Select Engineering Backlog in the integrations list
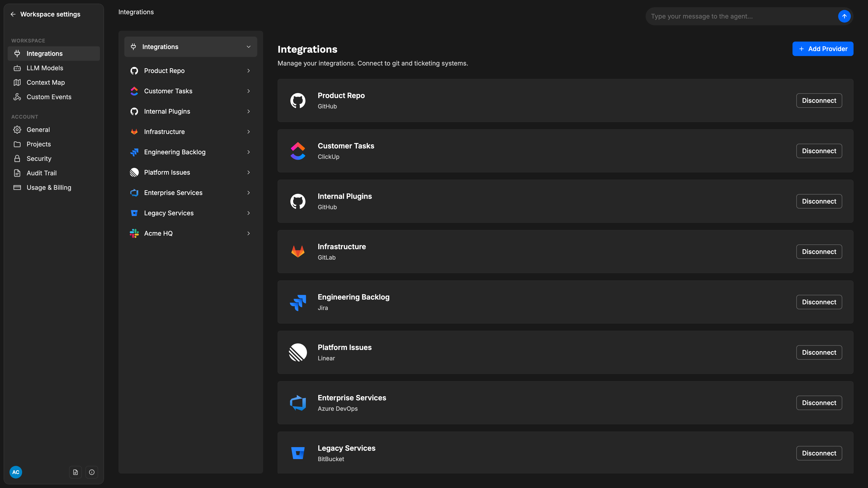Image resolution: width=868 pixels, height=488 pixels. click(x=191, y=152)
